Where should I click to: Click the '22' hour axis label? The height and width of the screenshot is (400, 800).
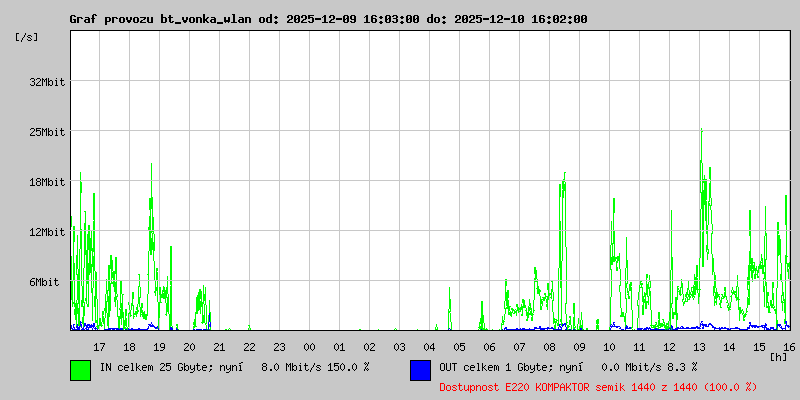[x=249, y=347]
